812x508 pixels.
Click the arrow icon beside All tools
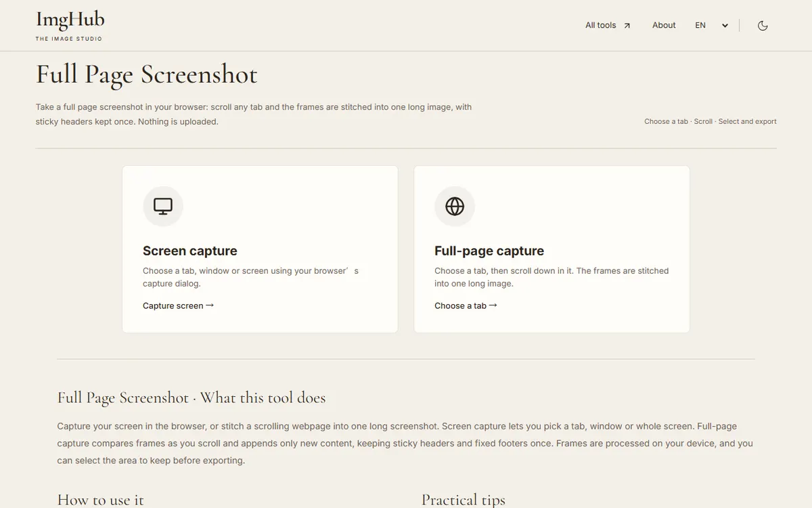tap(627, 26)
